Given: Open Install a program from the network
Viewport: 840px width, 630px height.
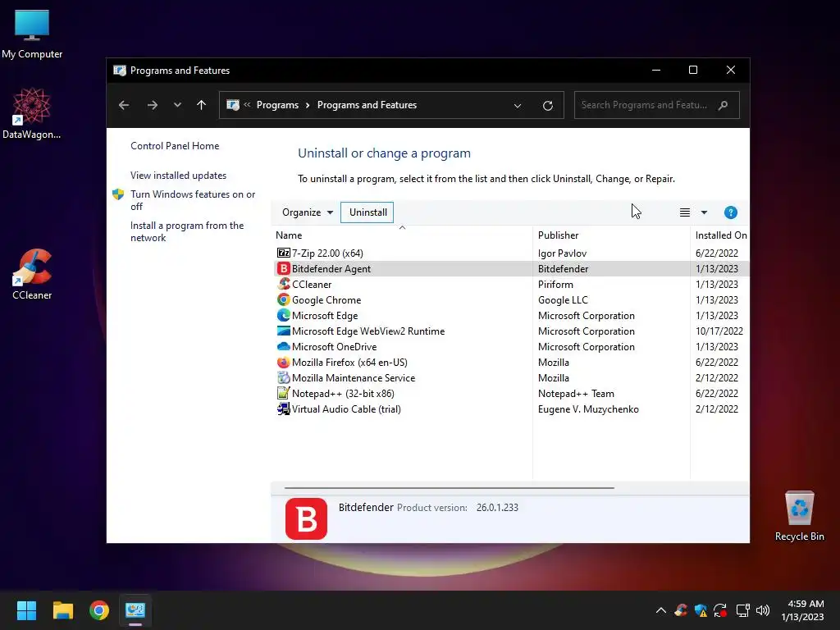Looking at the screenshot, I should pos(187,231).
